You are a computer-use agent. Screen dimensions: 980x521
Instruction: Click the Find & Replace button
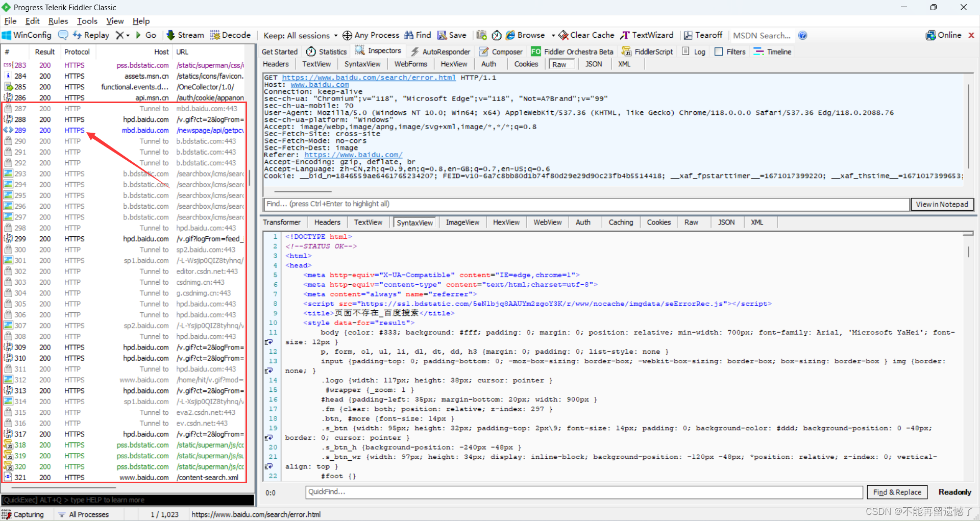897,492
